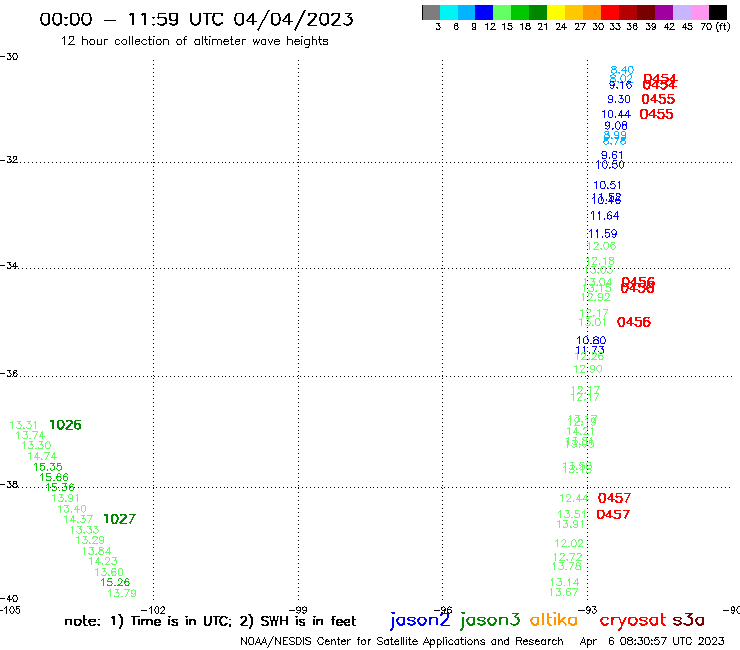The image size is (740, 650).
Task: Click the pink swatch in the color legend
Action: (699, 12)
